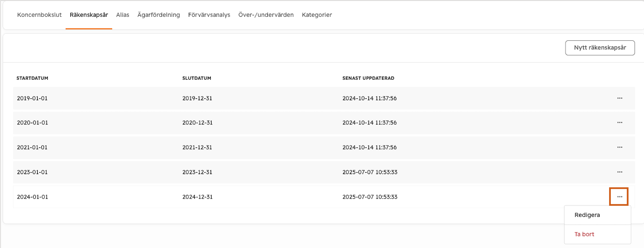Click the SLUTDATUM column header
Viewport: 644px width, 248px height.
tap(197, 78)
